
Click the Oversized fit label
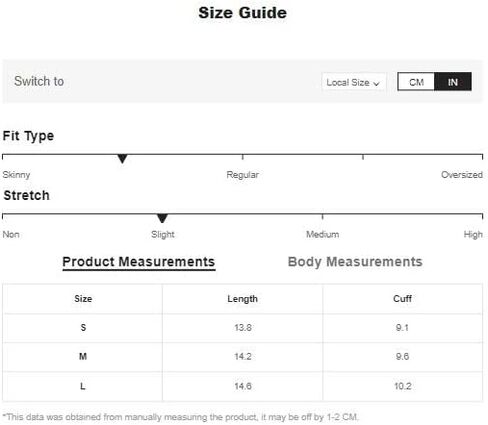point(462,174)
